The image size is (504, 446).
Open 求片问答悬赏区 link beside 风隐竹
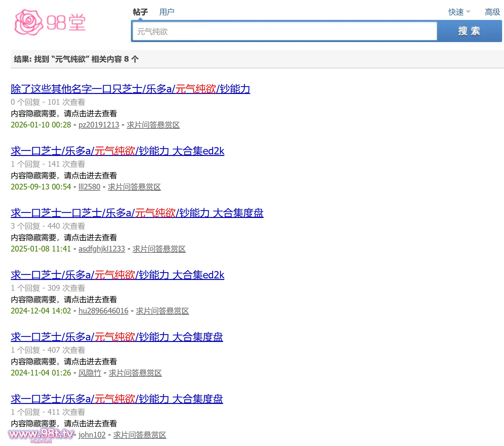pos(135,373)
